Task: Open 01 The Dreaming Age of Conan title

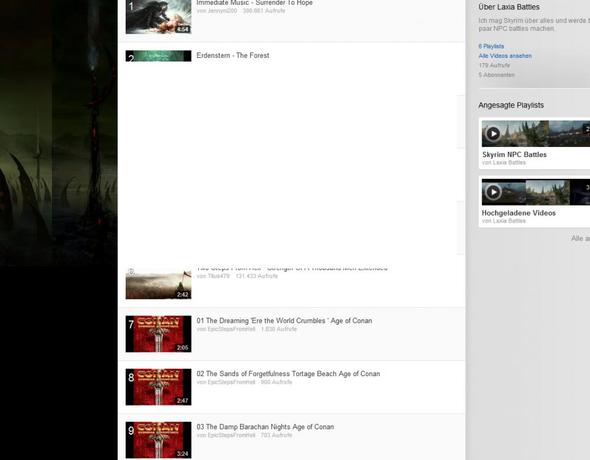Action: pyautogui.click(x=284, y=321)
